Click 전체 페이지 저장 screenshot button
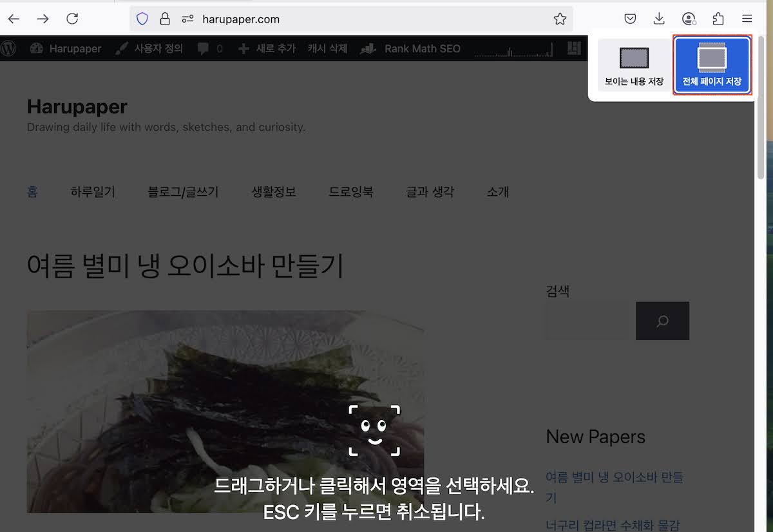Image resolution: width=773 pixels, height=532 pixels. tap(712, 66)
